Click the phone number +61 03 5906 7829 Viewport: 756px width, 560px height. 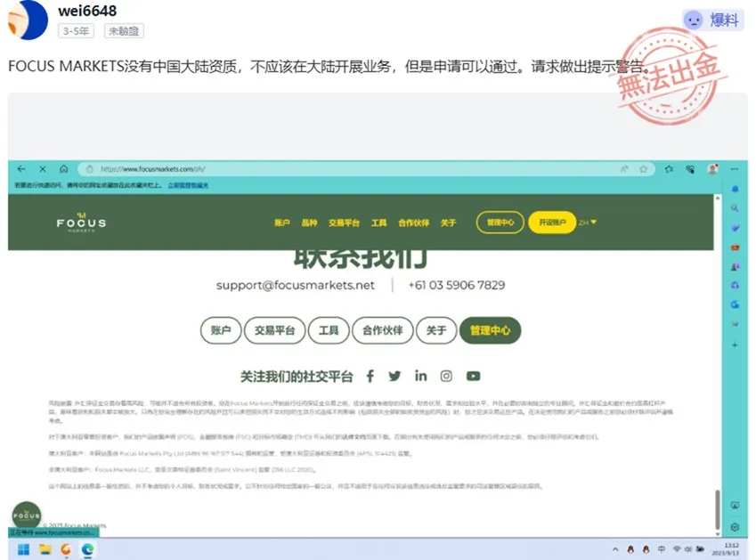(x=457, y=285)
